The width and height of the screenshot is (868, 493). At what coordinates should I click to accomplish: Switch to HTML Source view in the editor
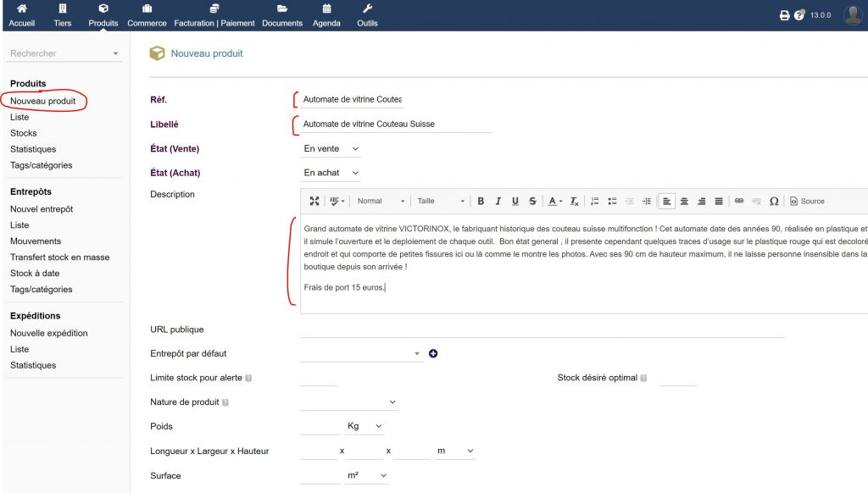click(807, 201)
